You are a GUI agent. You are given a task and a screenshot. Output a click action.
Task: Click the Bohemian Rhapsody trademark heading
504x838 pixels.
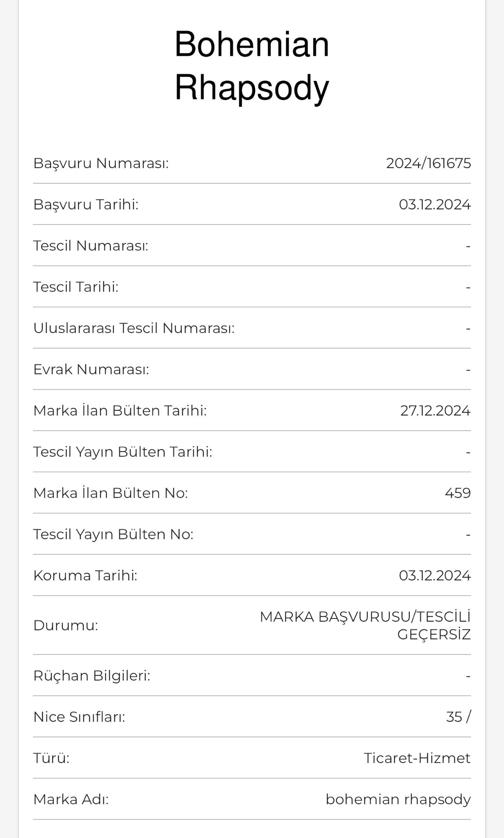(252, 65)
